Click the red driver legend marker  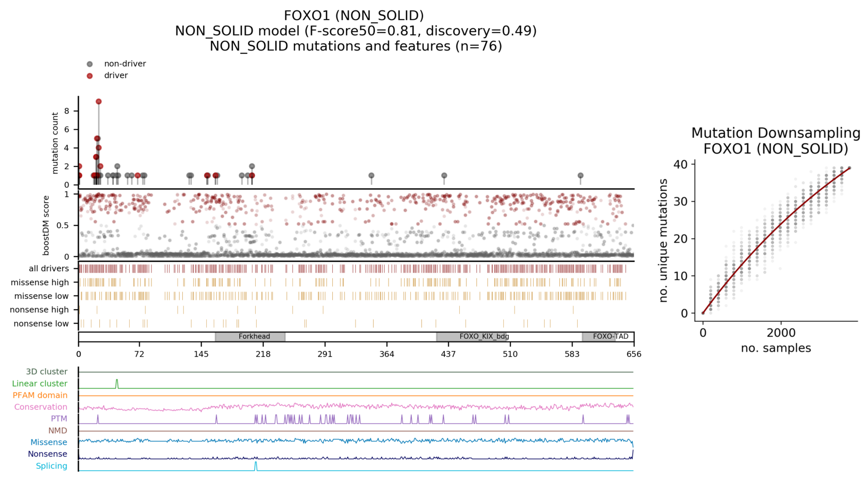[90, 76]
